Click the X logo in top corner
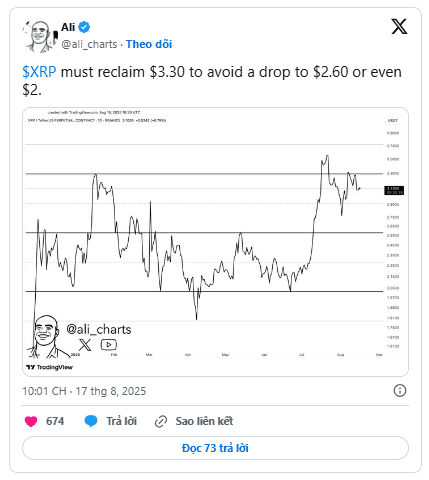 click(x=399, y=27)
